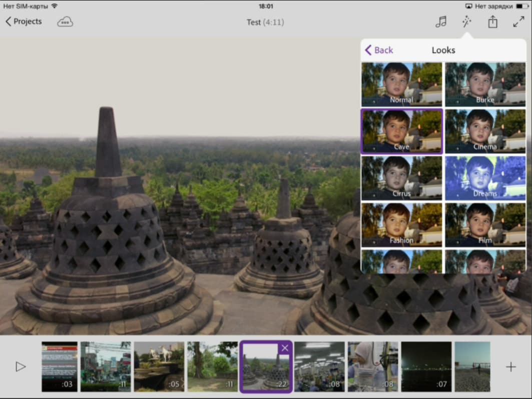This screenshot has height=399, width=532.
Task: Select the :05 horse statue clip
Action: (159, 366)
